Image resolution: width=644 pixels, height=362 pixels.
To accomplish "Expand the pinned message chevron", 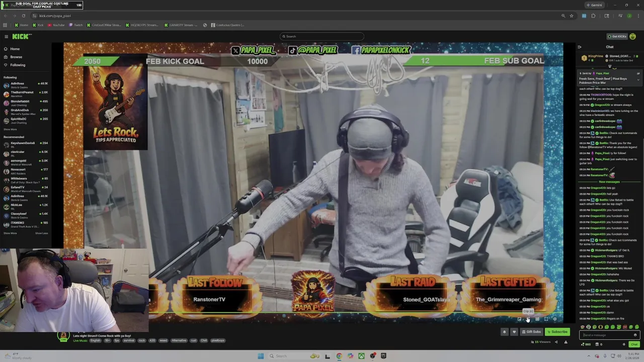I will [638, 79].
